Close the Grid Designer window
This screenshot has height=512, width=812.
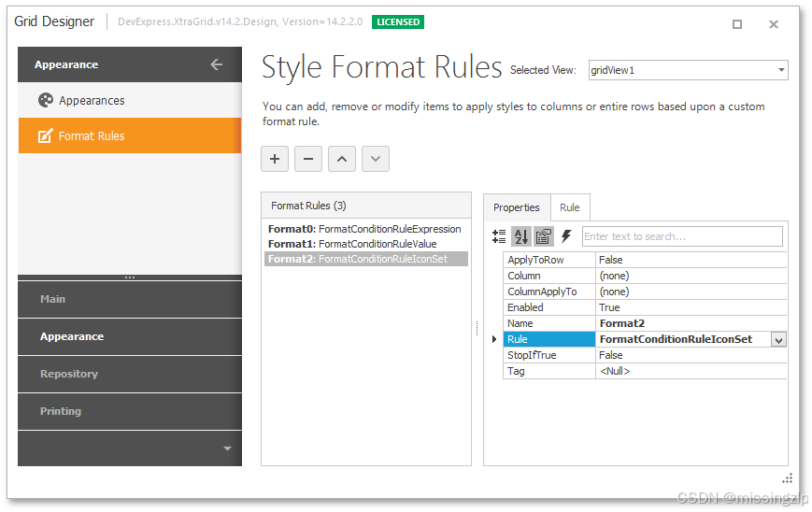[x=773, y=23]
